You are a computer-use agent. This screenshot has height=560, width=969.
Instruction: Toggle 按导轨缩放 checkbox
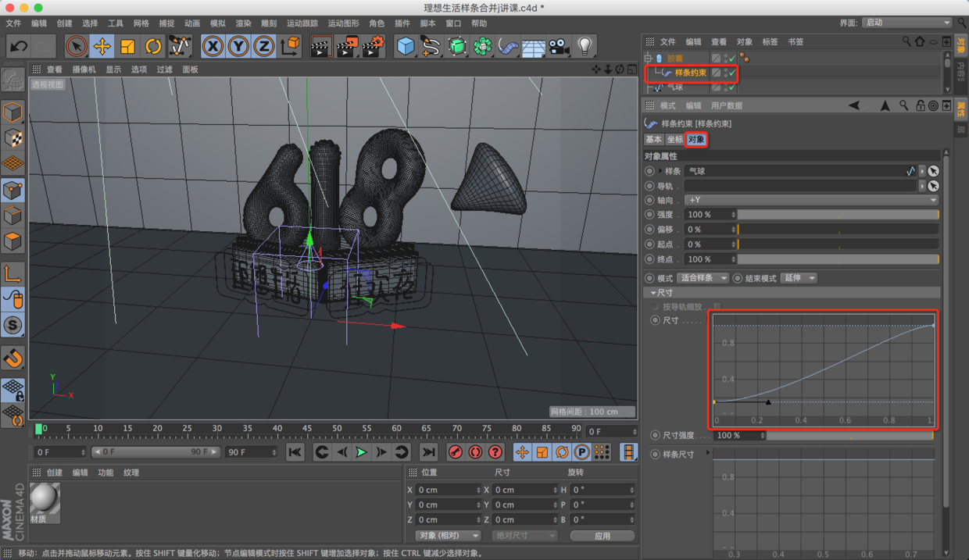click(x=717, y=307)
